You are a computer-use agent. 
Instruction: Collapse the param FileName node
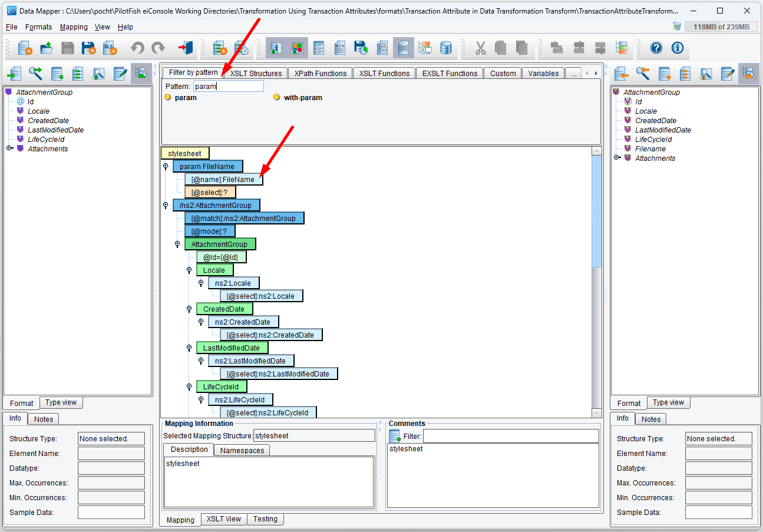point(166,167)
